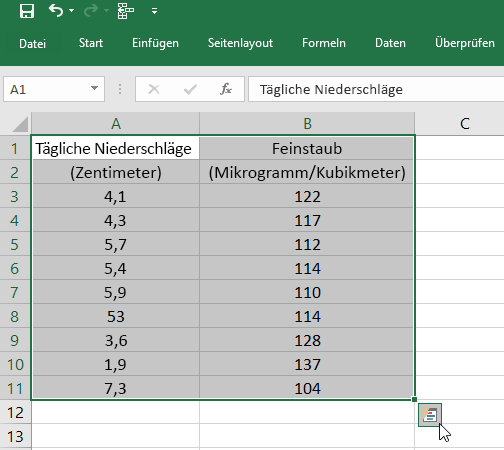Viewport: 504px width, 450px height.
Task: Select row 4 header
Action: (15, 220)
